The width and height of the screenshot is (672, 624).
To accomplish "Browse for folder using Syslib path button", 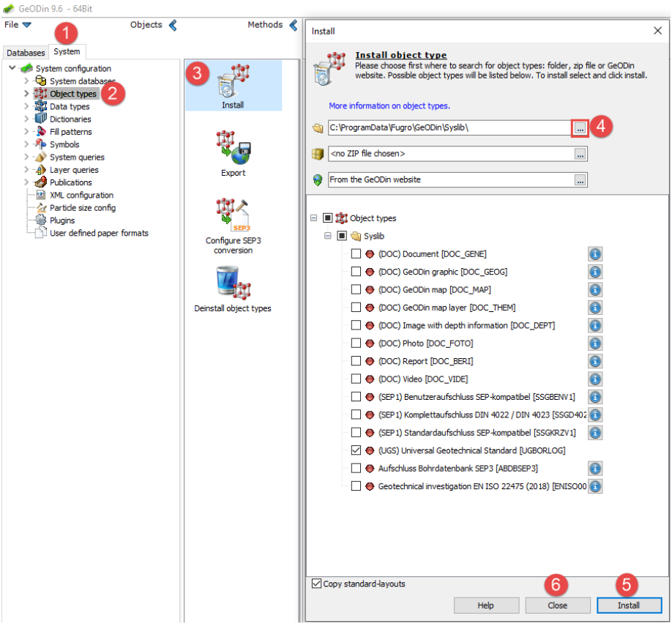I will (580, 128).
